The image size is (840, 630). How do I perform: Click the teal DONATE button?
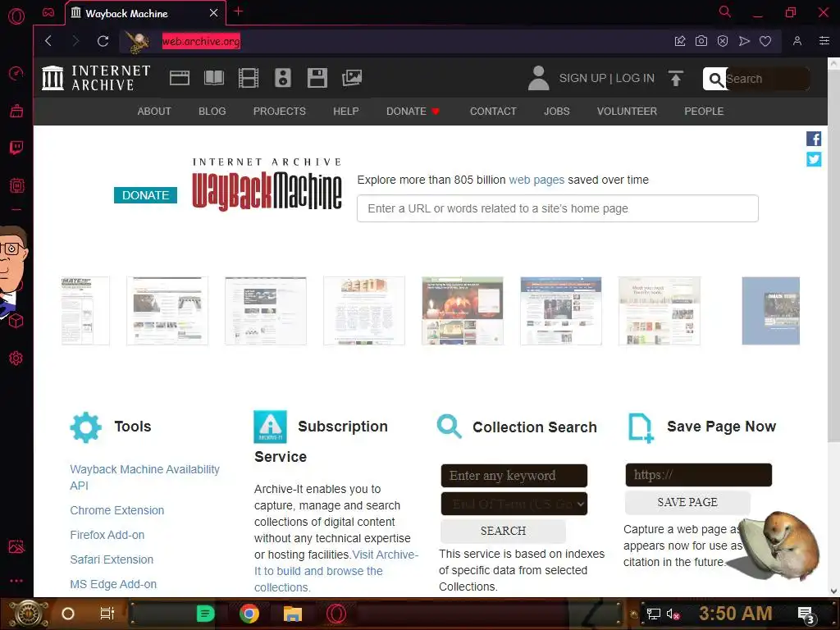pos(145,195)
